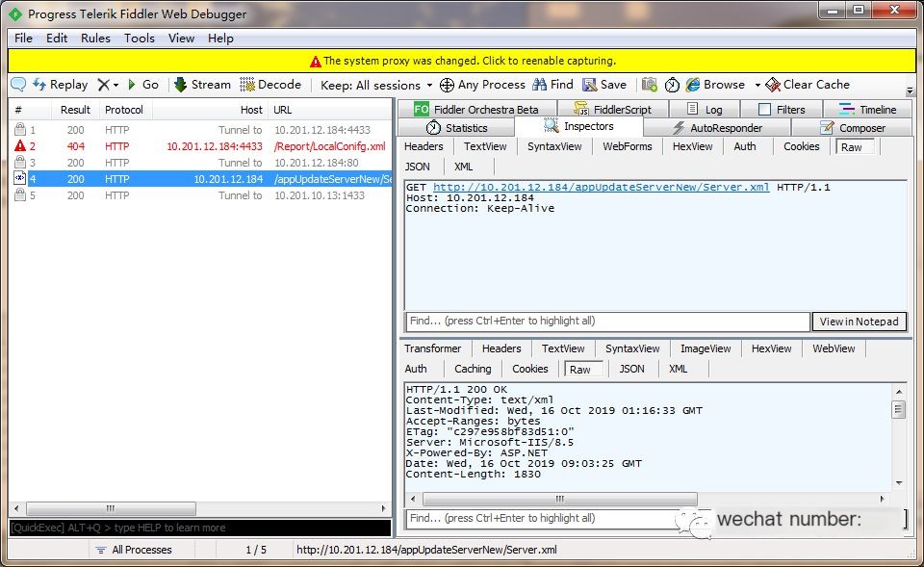Click the response pane vertical scrollbar thumb
This screenshot has width=924, height=567.
tap(899, 409)
